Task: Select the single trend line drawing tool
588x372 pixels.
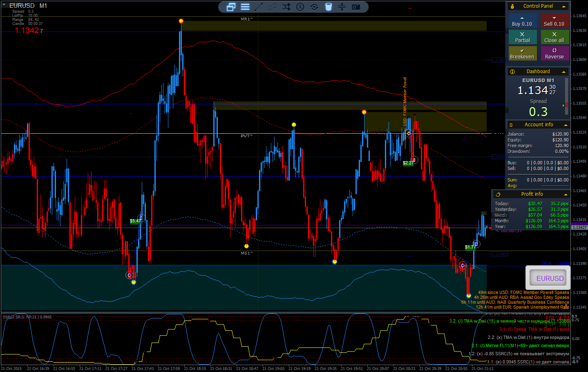Action: click(259, 7)
